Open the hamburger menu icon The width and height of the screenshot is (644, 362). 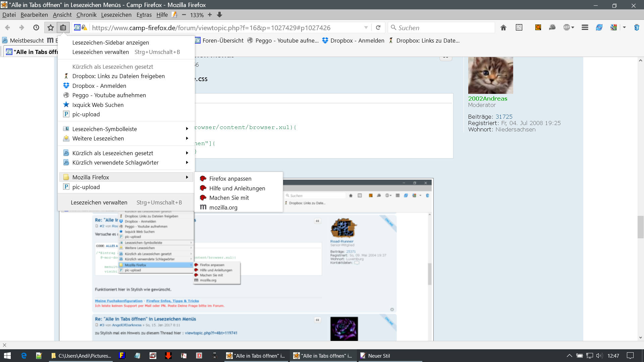[x=585, y=28]
